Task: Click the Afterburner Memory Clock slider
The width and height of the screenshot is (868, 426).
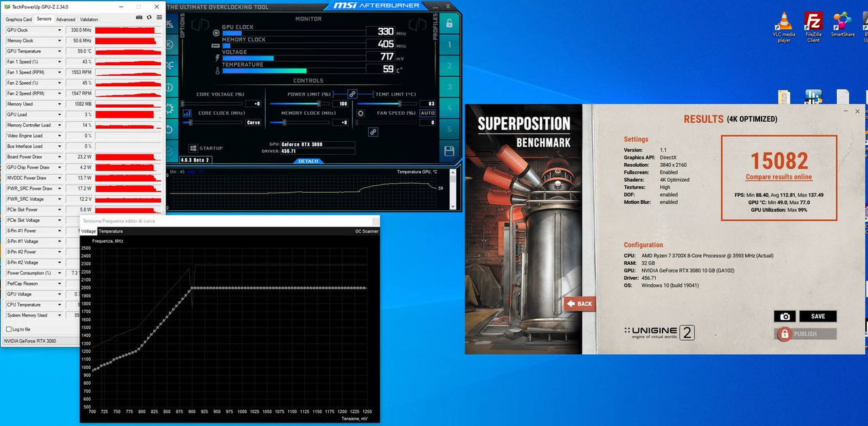Action: click(299, 123)
